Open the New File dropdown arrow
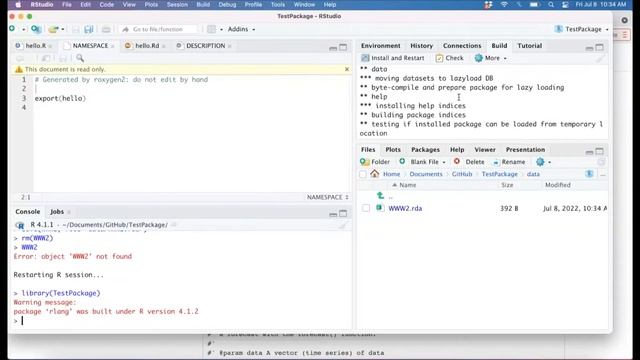This screenshot has width=640, height=360. tap(23, 29)
